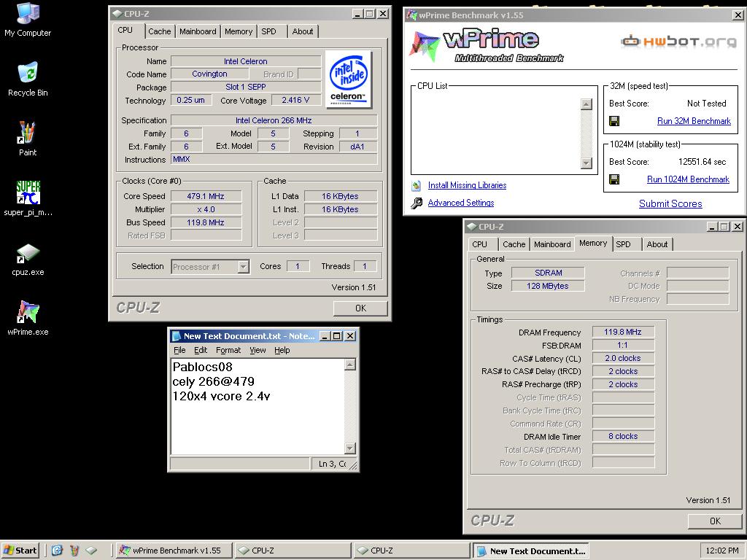The image size is (747, 560).
Task: Switch to CPU tab in the Memory tab CPU-Z window
Action: pyautogui.click(x=480, y=244)
